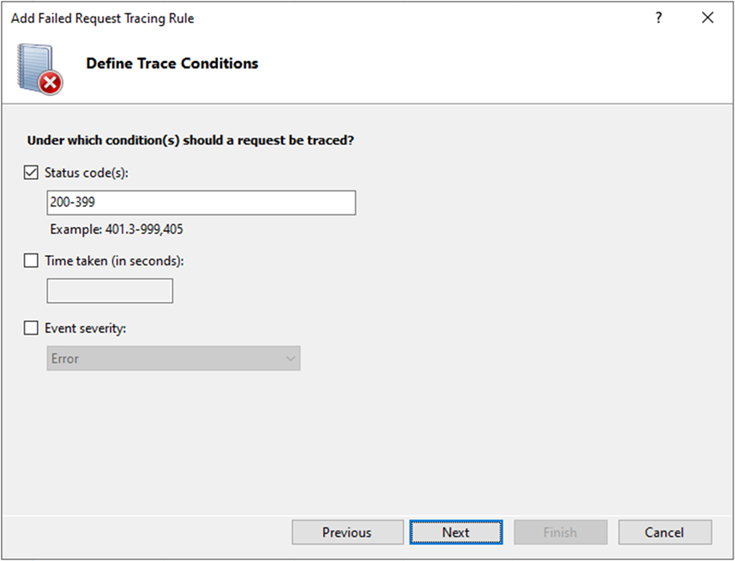735x561 pixels.
Task: Click the 'Event severity' label text
Action: coord(87,327)
